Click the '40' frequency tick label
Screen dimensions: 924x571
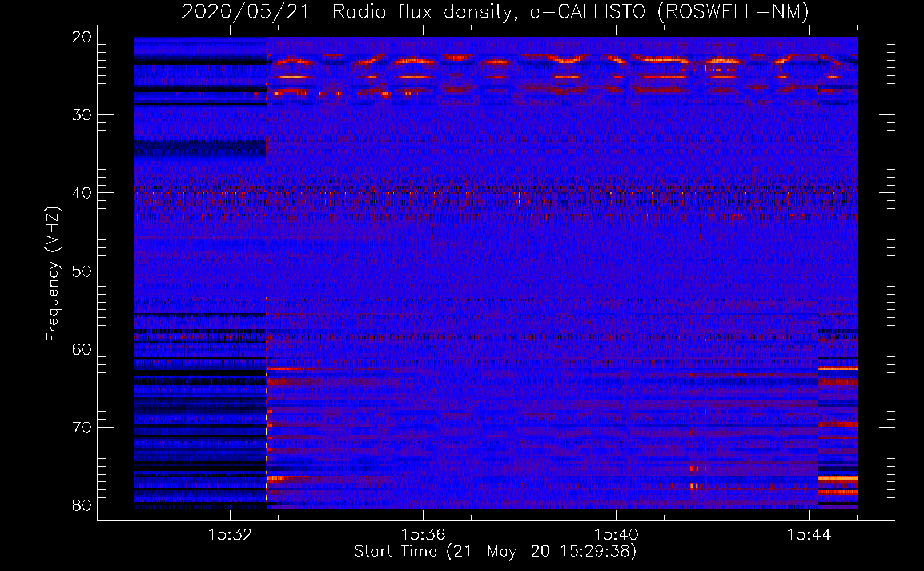point(82,193)
